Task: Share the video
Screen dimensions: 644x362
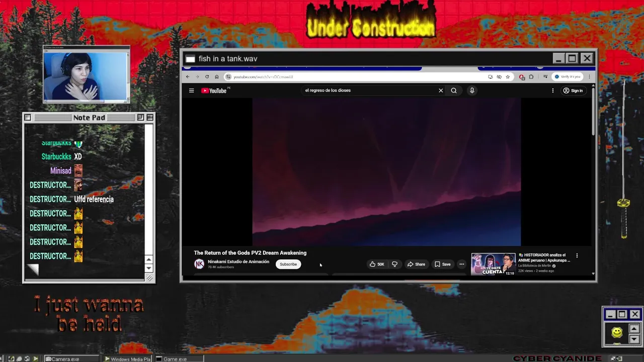Action: click(416, 264)
